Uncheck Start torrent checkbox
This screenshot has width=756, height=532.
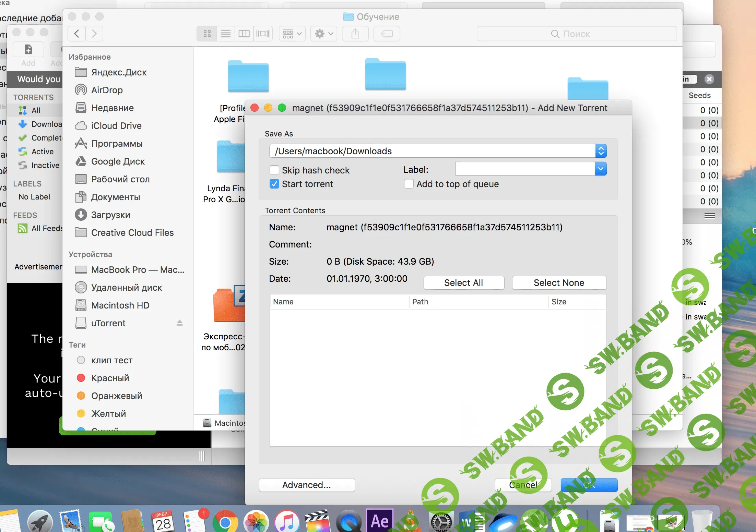click(274, 184)
